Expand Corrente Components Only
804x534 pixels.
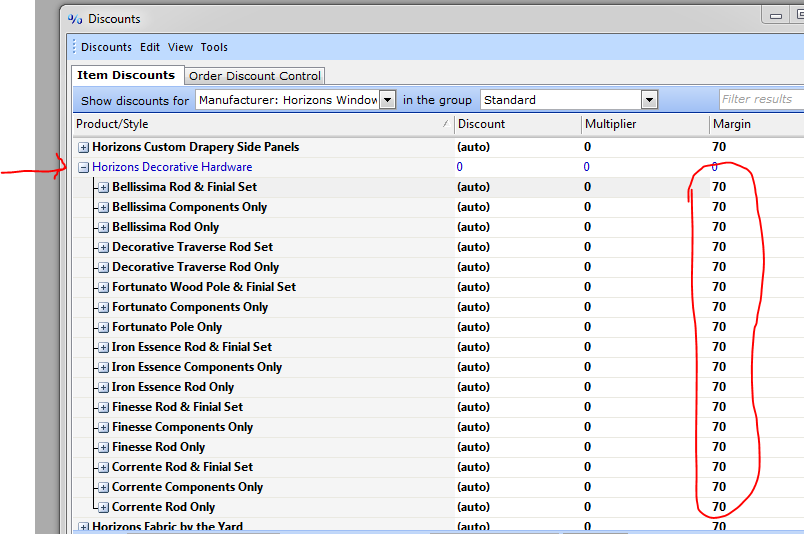coord(104,488)
